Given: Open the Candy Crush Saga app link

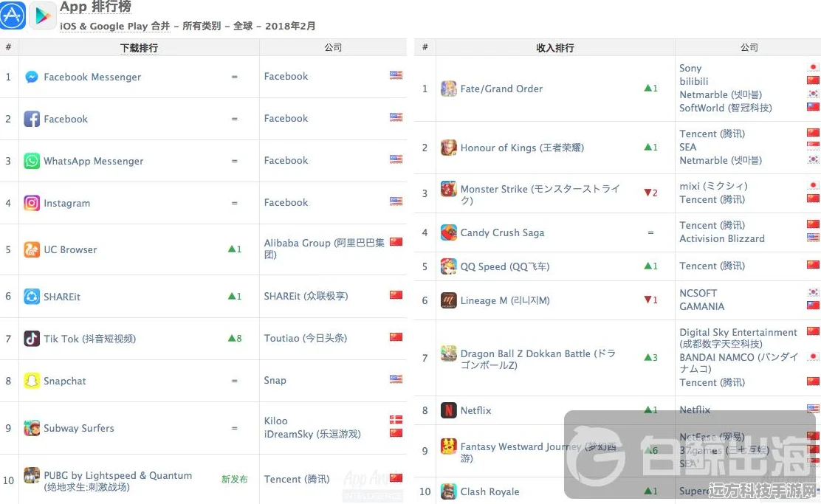Looking at the screenshot, I should coord(502,233).
